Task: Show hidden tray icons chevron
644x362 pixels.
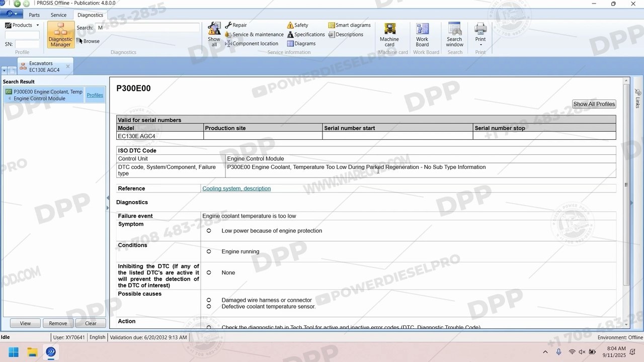Action: point(545,352)
